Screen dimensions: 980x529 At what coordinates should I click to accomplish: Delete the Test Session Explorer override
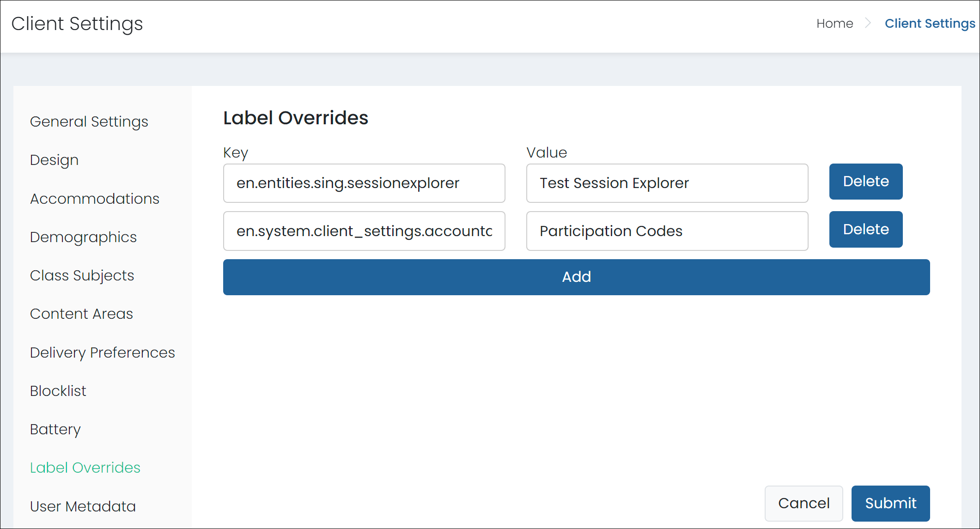(x=865, y=181)
